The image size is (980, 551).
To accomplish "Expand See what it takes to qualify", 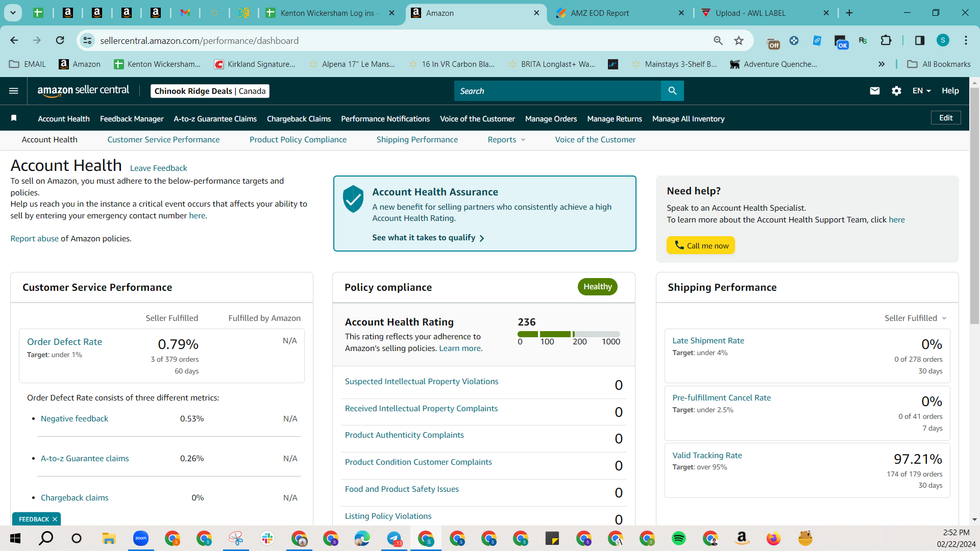I will (428, 238).
